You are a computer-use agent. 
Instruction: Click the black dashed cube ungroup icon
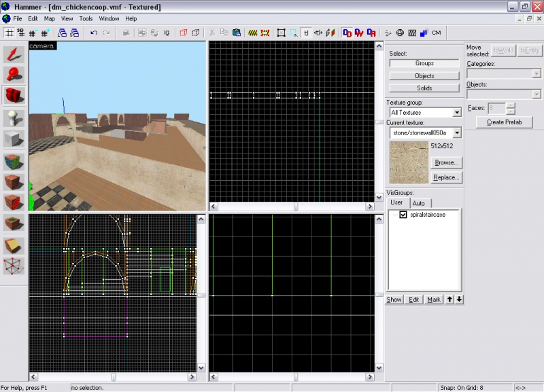click(196, 33)
